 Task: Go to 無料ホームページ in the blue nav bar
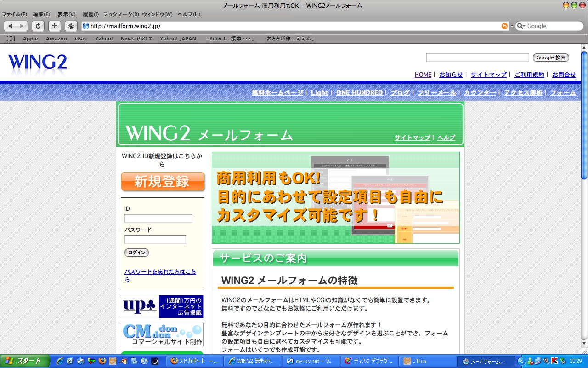coord(277,92)
